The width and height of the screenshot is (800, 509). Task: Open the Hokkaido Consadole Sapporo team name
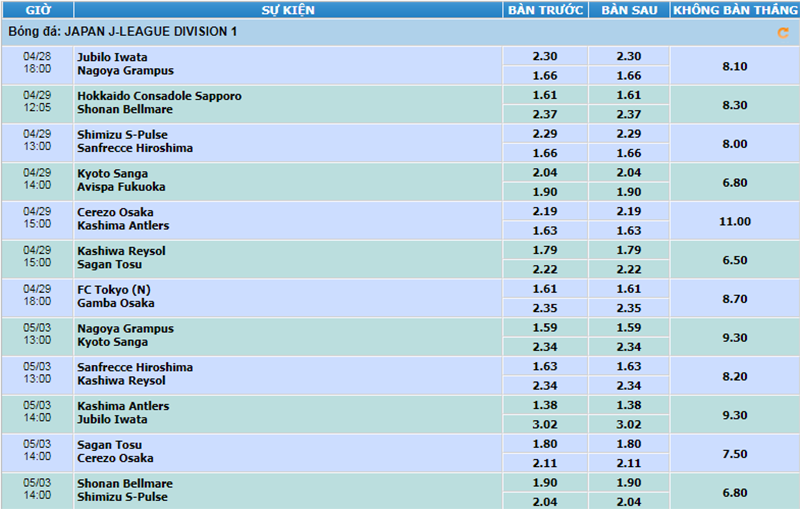click(159, 96)
